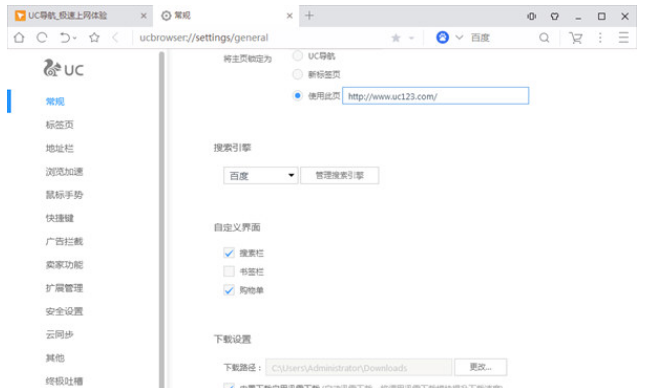Open 鼠标手势 settings in the sidebar
Screen dimensions: 656x388
tap(64, 195)
